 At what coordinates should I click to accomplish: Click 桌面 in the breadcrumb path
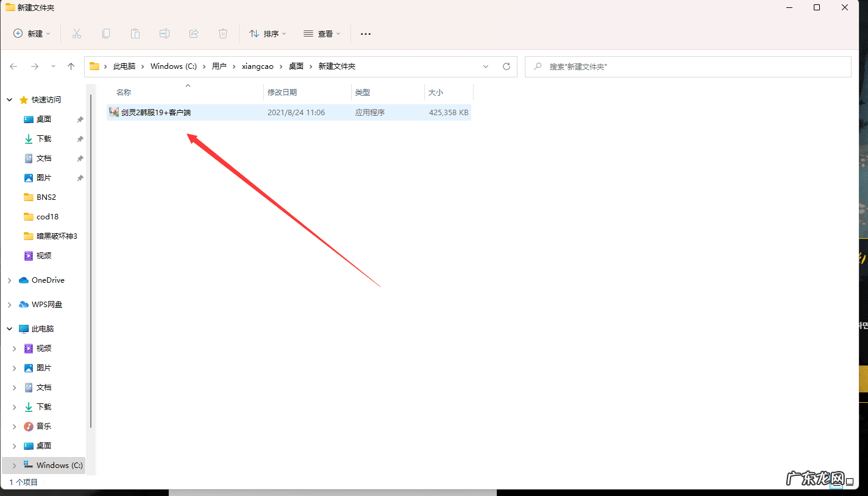[x=296, y=66]
